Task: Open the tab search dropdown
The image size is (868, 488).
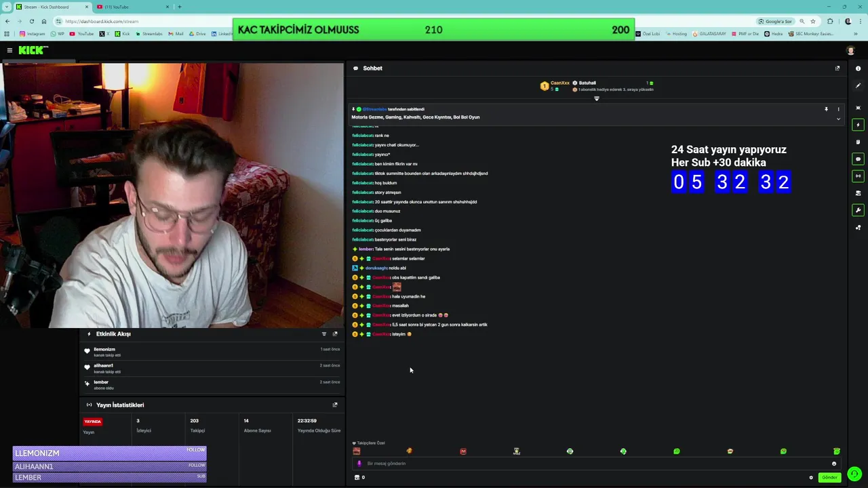Action: coord(6,7)
